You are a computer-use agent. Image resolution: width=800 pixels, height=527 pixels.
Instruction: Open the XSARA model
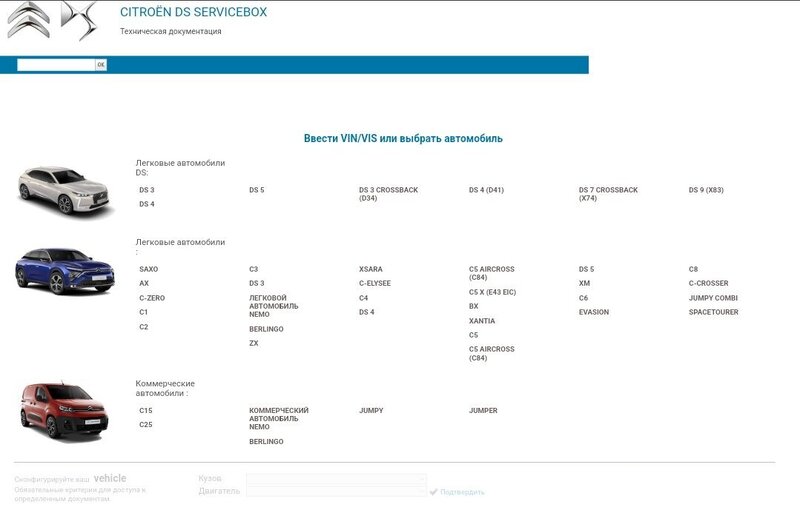click(x=370, y=269)
